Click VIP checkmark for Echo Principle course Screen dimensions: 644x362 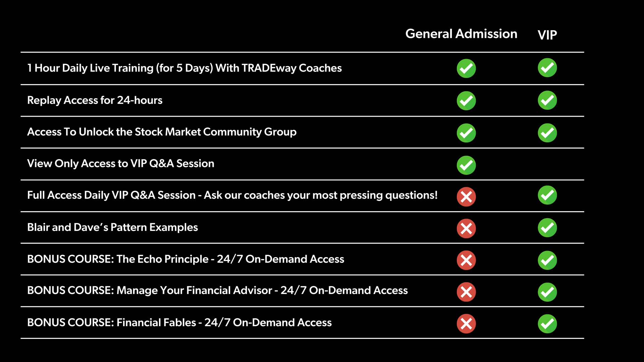(x=547, y=260)
